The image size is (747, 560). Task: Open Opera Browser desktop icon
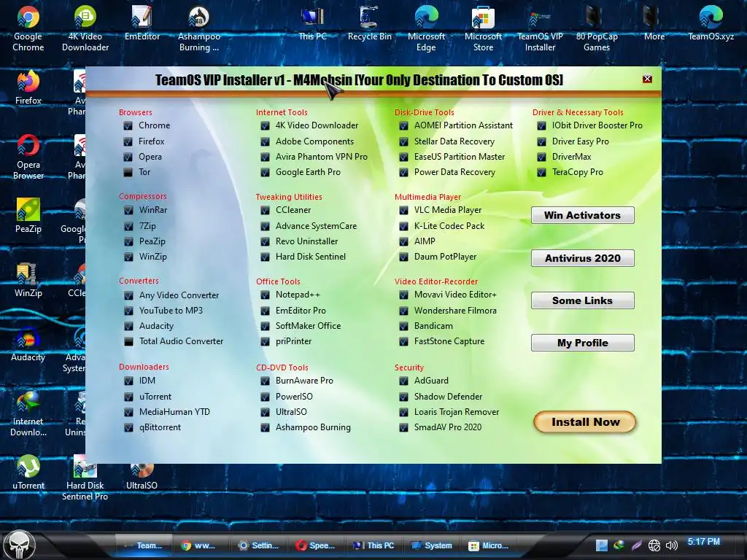pyautogui.click(x=28, y=157)
